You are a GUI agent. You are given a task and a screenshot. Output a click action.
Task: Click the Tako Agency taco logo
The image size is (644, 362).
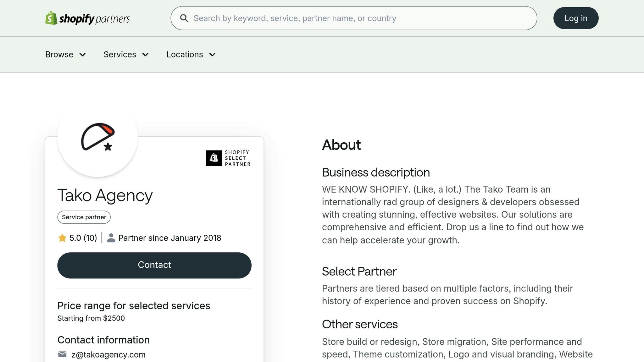(98, 137)
